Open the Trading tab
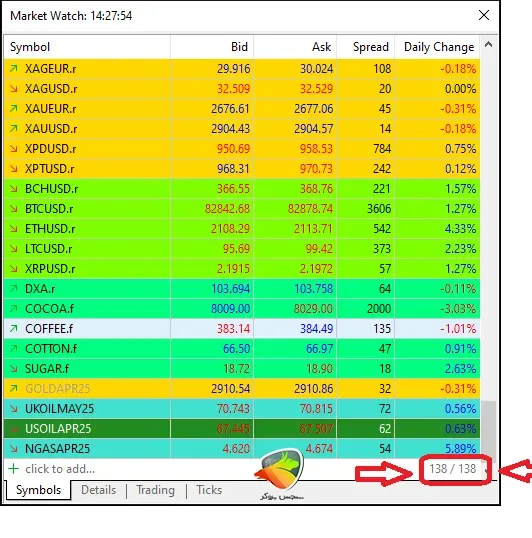Screen dimensions: 532x538 (x=155, y=490)
